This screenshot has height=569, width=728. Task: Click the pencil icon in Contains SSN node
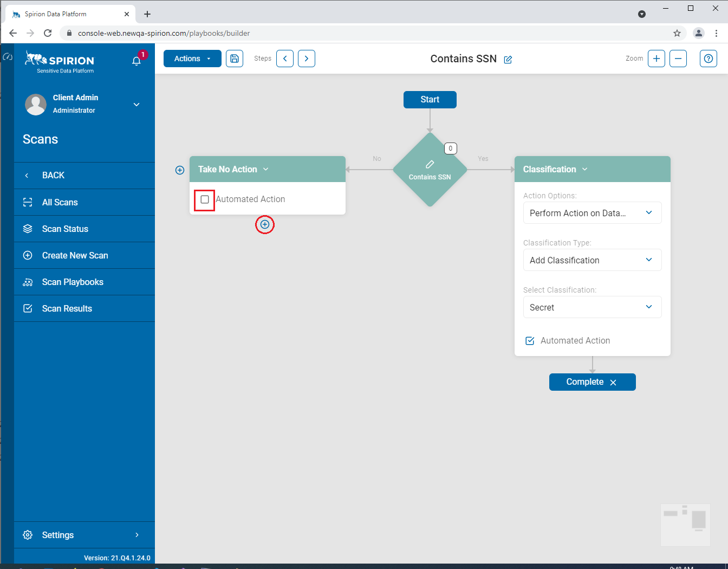[430, 164]
